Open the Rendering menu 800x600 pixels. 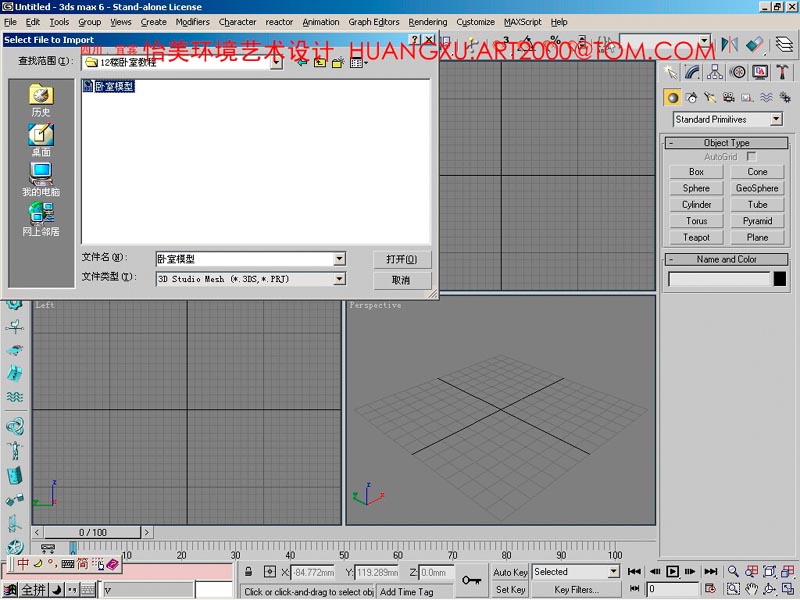coord(428,22)
